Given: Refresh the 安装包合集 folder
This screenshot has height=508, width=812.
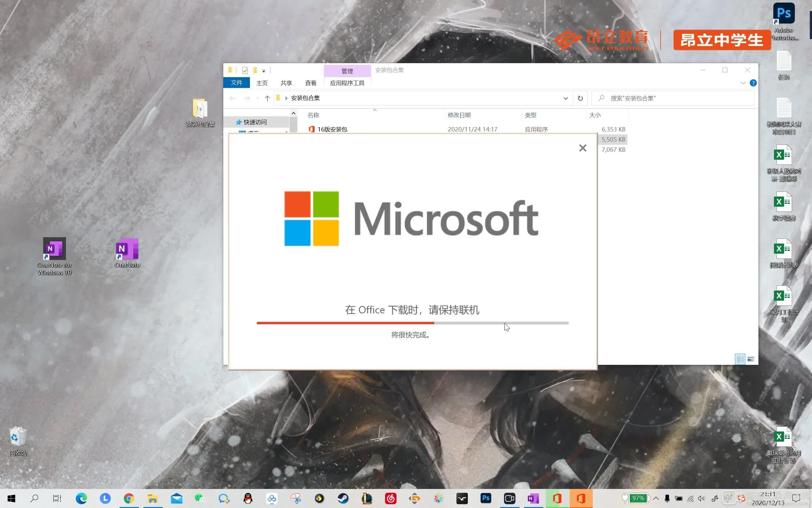Looking at the screenshot, I should coord(580,98).
